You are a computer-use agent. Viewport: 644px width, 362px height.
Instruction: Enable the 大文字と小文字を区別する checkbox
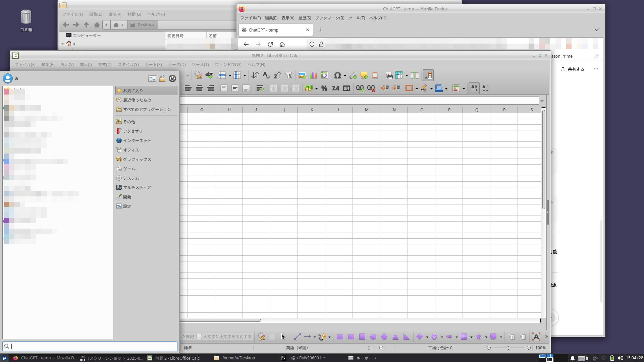(x=199, y=337)
